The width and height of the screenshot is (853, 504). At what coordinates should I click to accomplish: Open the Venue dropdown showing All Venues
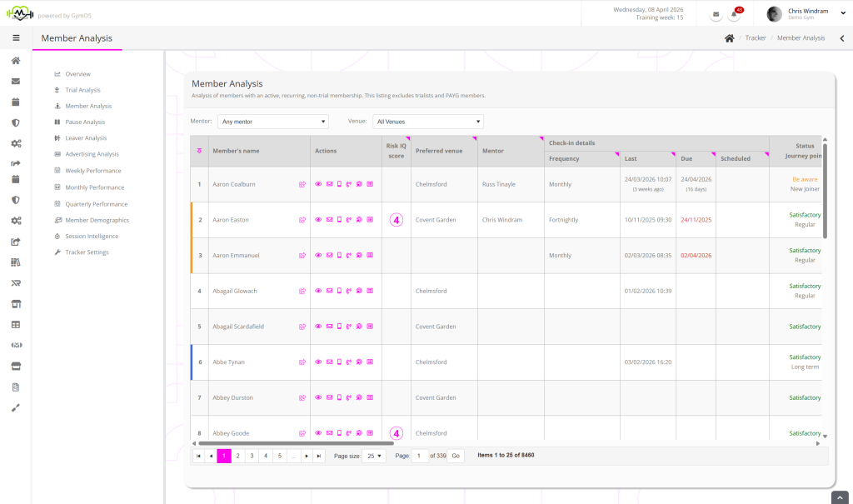(x=427, y=122)
